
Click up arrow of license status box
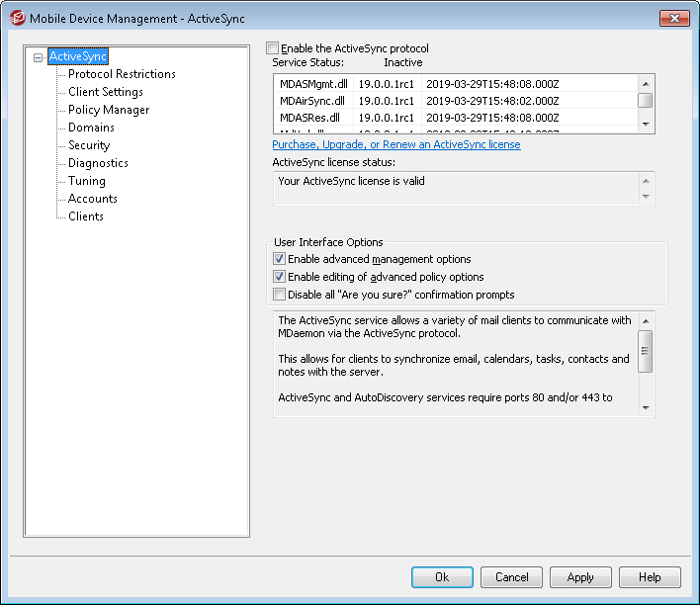point(646,181)
